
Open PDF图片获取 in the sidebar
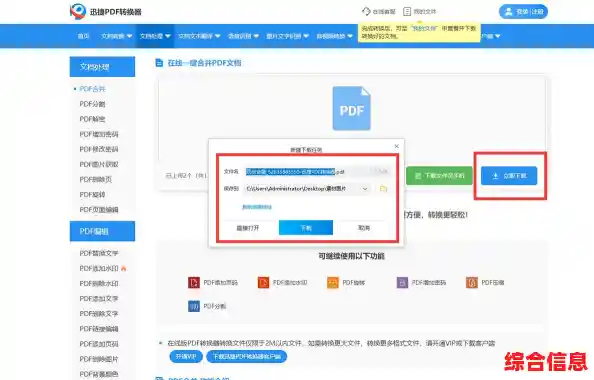coord(99,164)
